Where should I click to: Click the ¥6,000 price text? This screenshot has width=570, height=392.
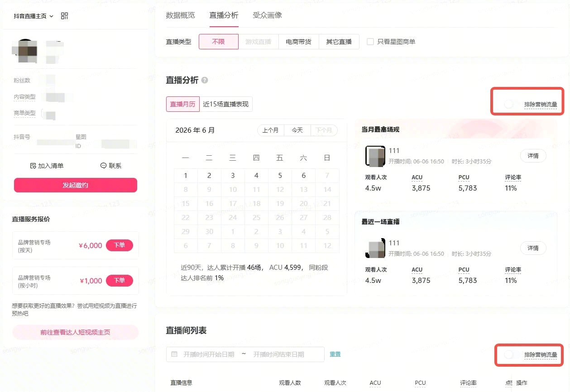coord(90,245)
